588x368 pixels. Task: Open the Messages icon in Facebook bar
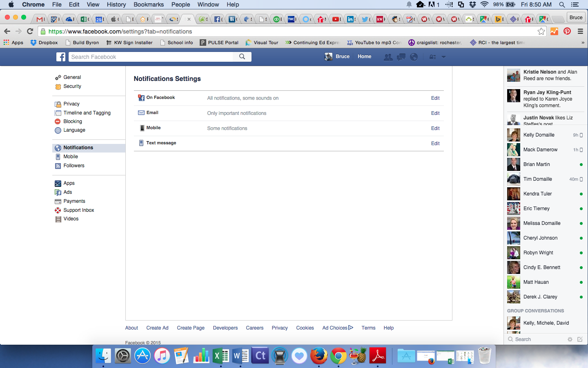(401, 57)
